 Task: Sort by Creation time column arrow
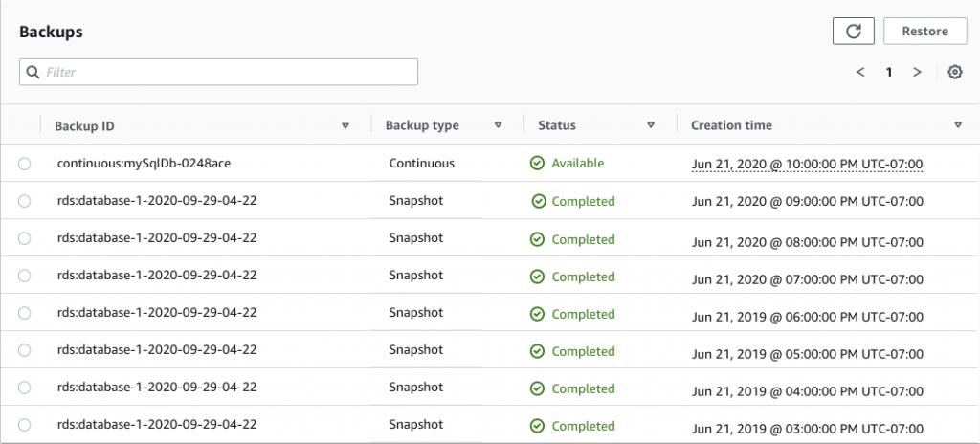tap(958, 125)
